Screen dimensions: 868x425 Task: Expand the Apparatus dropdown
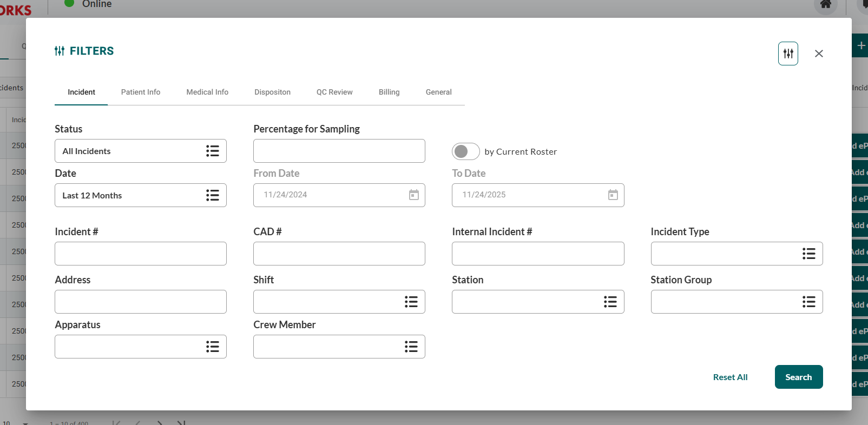pyautogui.click(x=140, y=347)
